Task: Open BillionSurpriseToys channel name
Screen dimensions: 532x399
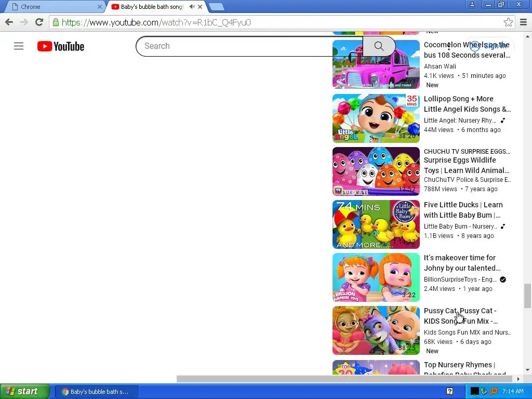Action: pyautogui.click(x=460, y=279)
